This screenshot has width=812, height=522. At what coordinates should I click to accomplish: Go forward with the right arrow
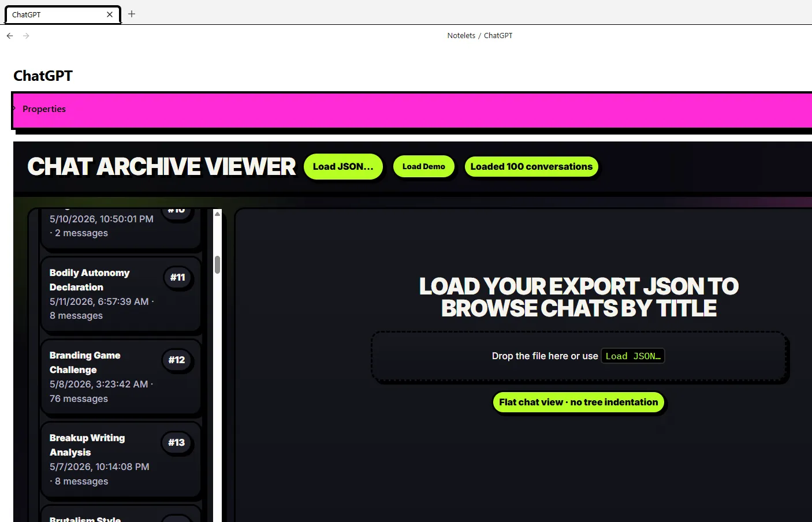(x=26, y=36)
